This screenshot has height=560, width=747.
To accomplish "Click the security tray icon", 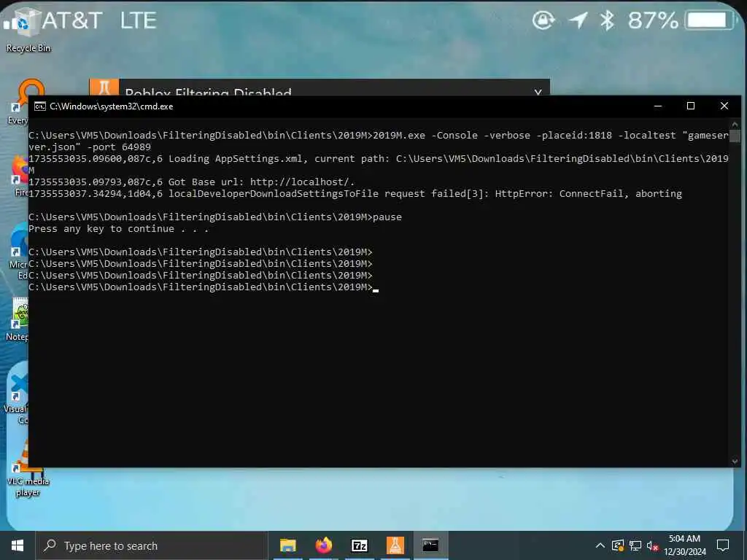I will point(618,545).
